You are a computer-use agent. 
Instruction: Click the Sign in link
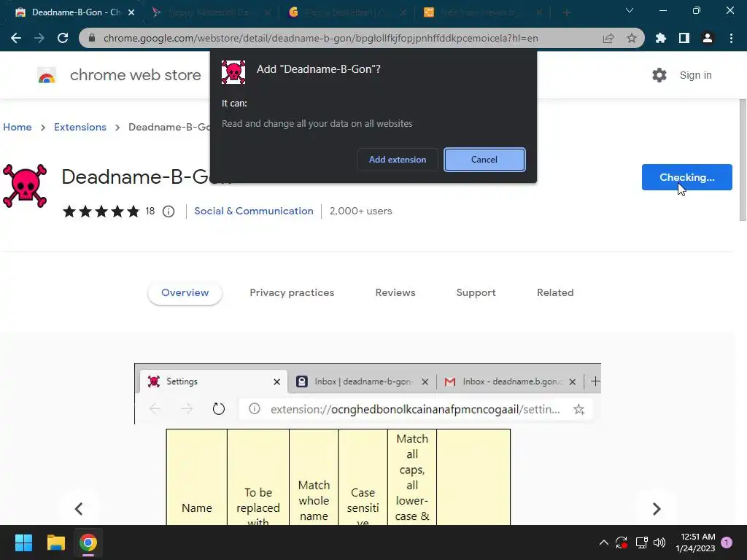point(695,75)
